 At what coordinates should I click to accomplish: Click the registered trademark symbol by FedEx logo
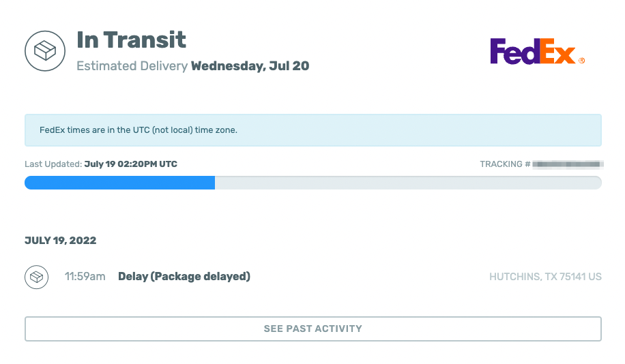pos(581,61)
